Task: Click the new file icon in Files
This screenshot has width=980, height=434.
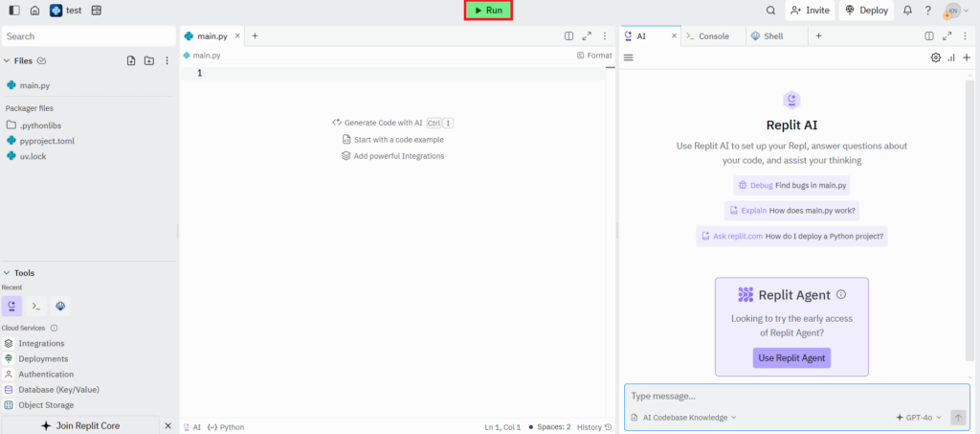Action: [x=131, y=61]
